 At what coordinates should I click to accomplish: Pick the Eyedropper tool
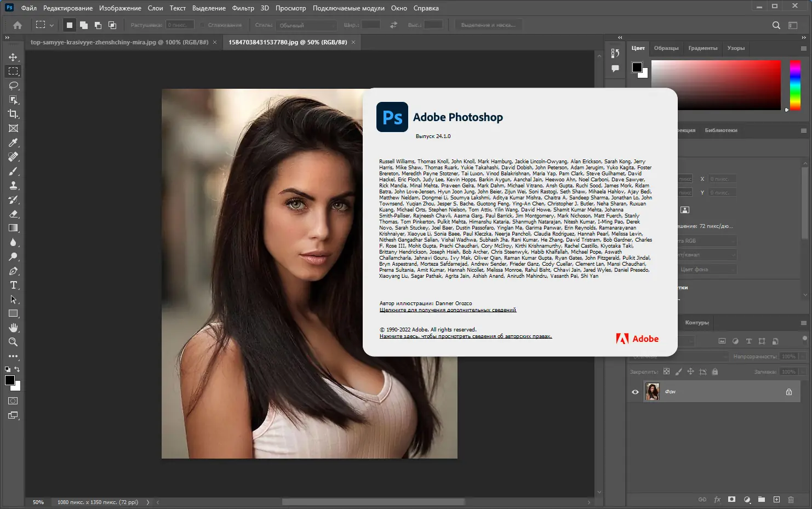point(13,142)
